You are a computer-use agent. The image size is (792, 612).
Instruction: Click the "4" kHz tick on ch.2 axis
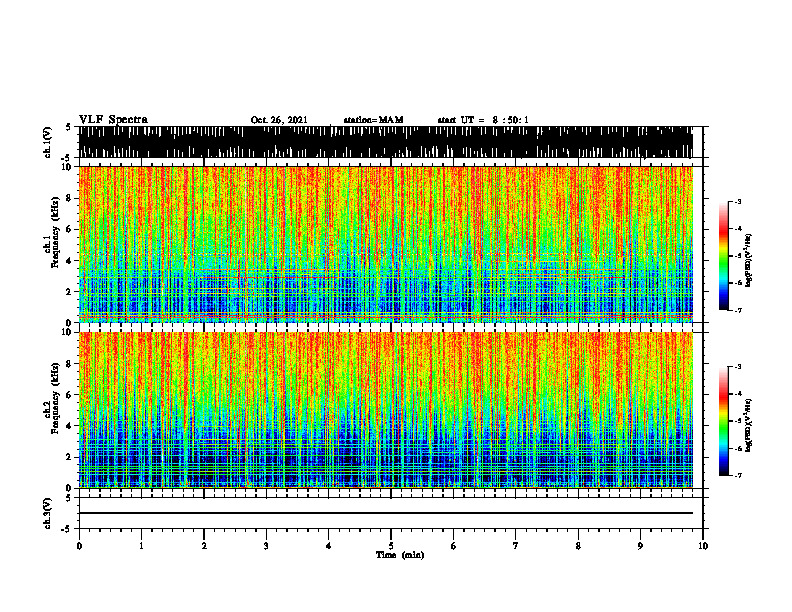point(70,426)
